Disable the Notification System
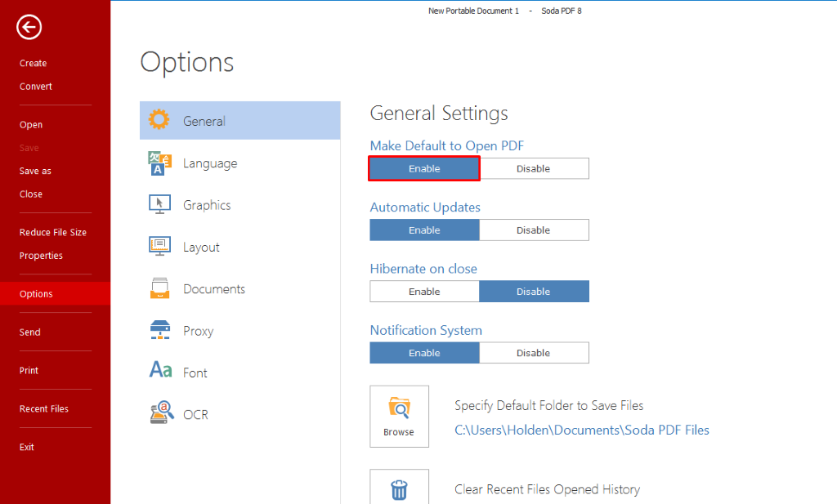The width and height of the screenshot is (837, 504). pos(534,353)
